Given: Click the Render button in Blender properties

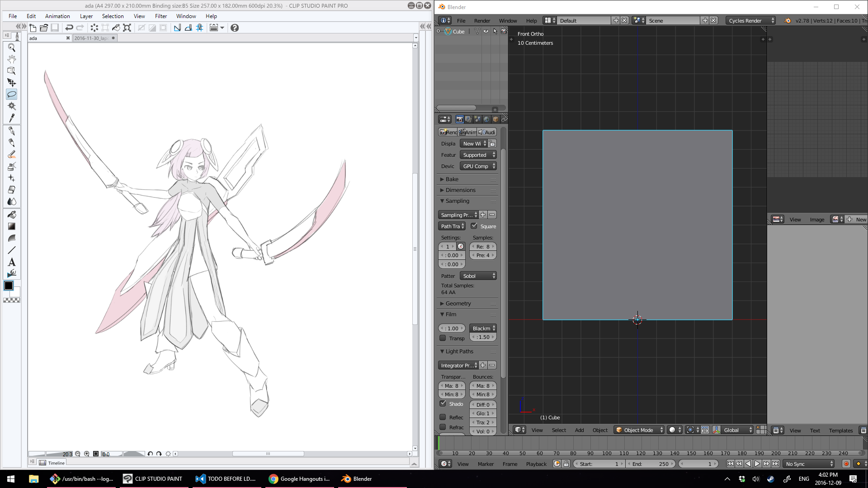Looking at the screenshot, I should 448,132.
